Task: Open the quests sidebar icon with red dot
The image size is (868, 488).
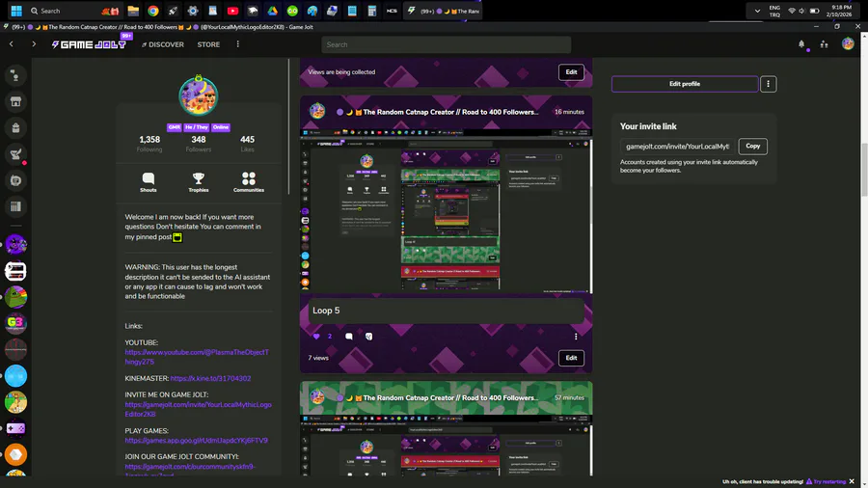Action: tap(15, 154)
